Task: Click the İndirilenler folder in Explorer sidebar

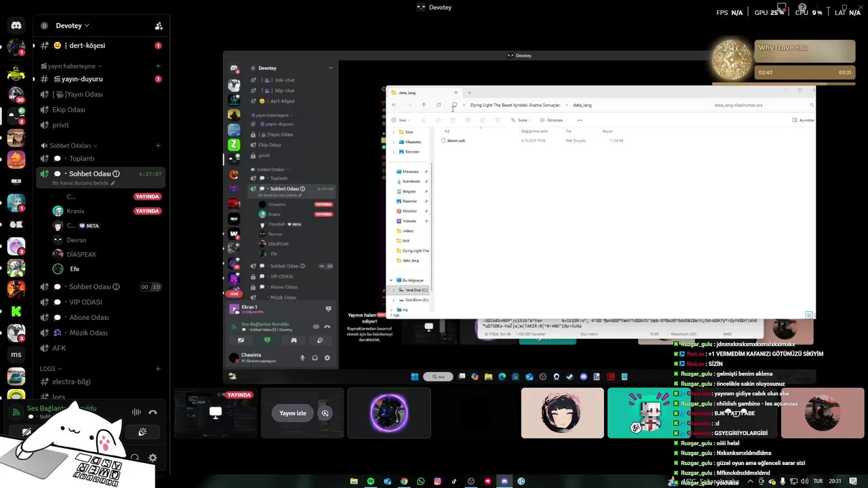Action: [x=411, y=181]
